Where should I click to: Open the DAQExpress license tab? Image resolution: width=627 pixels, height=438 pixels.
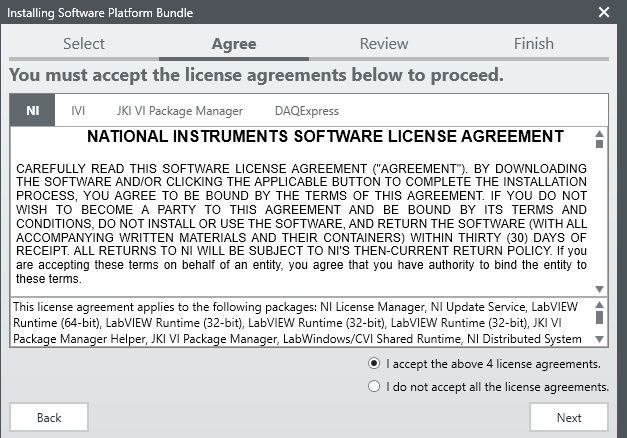pos(307,111)
